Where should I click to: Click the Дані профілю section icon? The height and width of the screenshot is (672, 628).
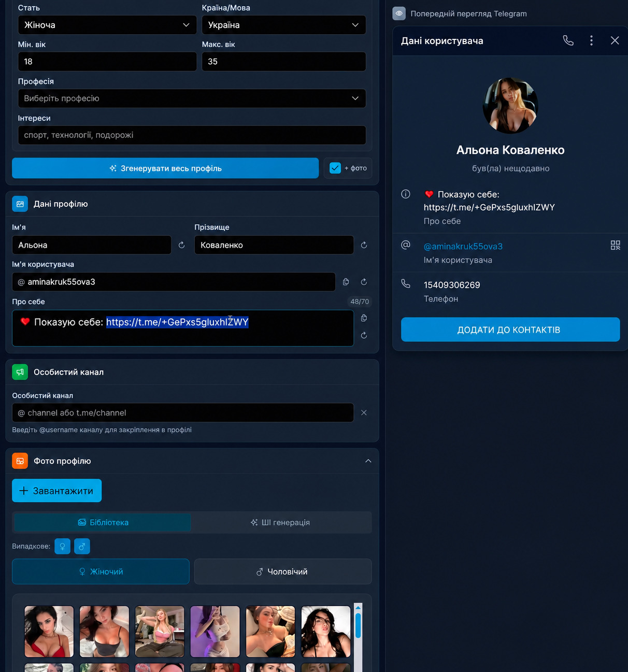(x=20, y=204)
